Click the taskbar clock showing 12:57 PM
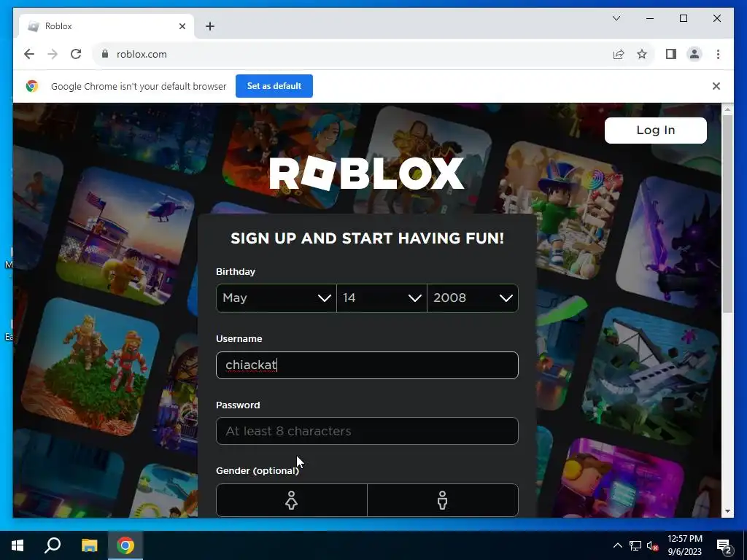The width and height of the screenshot is (747, 560). 684,545
